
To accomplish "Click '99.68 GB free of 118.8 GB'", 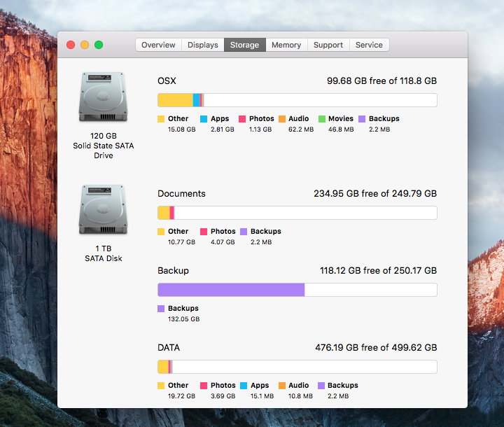I will 382,80.
